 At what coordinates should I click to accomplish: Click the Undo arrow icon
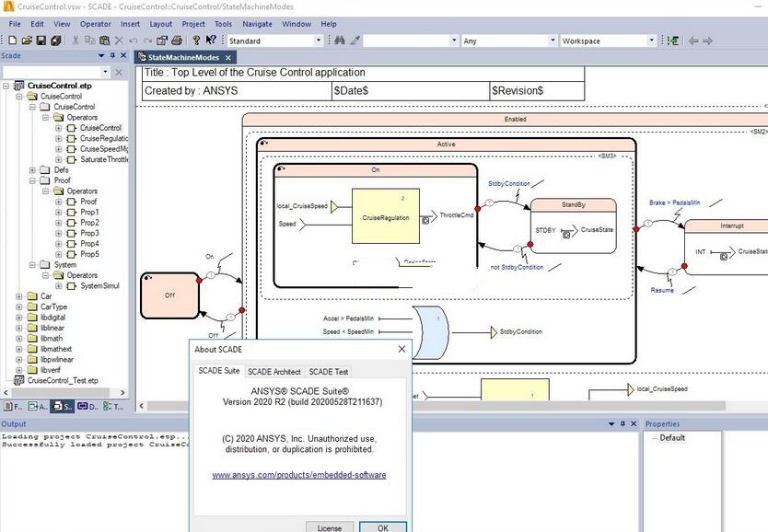(133, 40)
